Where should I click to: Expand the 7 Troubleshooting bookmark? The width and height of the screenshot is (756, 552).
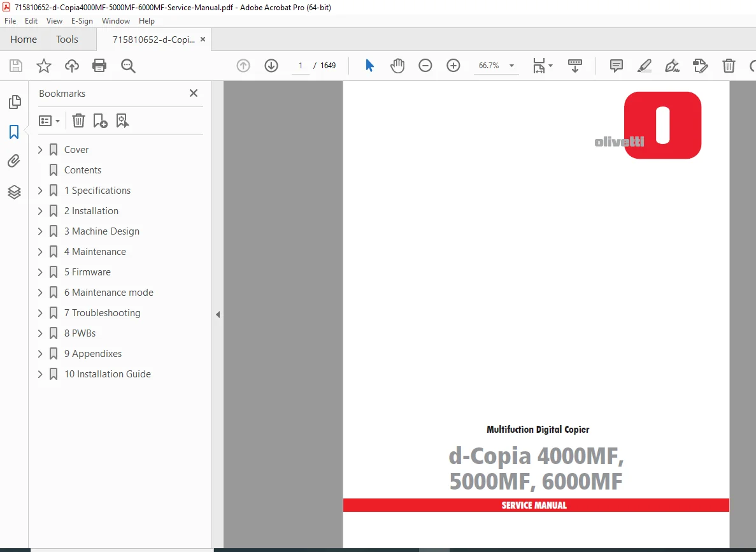click(x=40, y=313)
